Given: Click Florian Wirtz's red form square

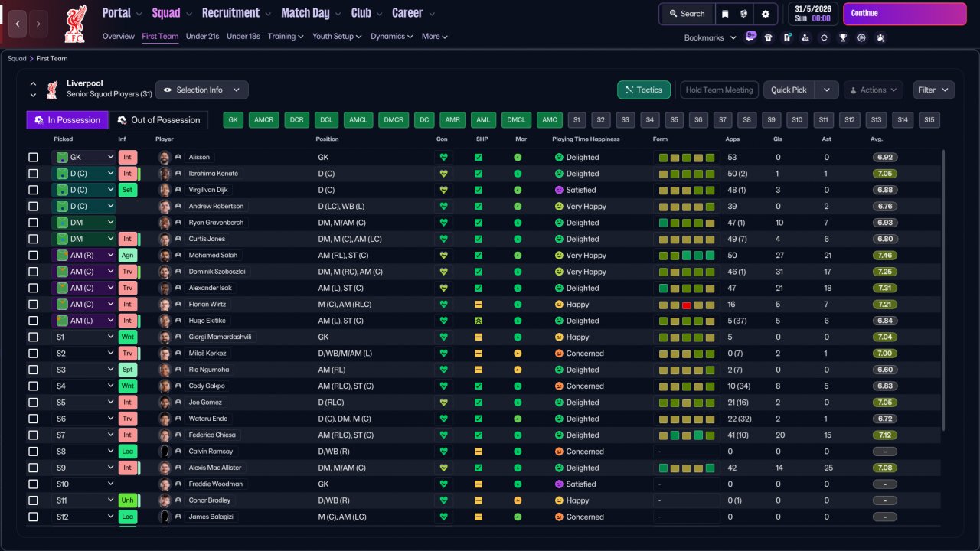Looking at the screenshot, I should (687, 305).
